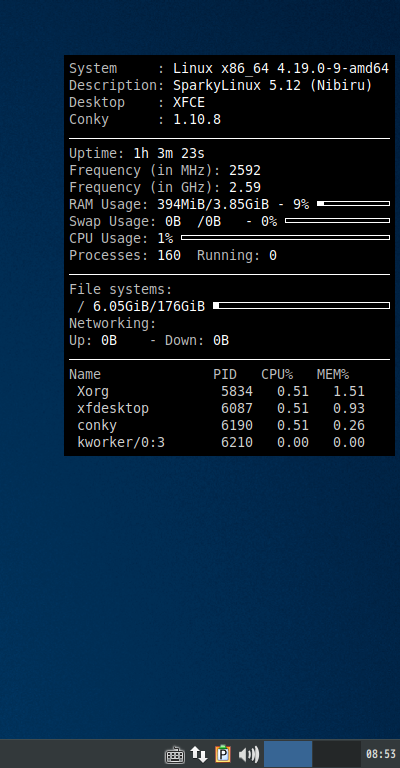Click the Conky version '1.10.8'
Screen dimensions: 400x768
(x=197, y=120)
